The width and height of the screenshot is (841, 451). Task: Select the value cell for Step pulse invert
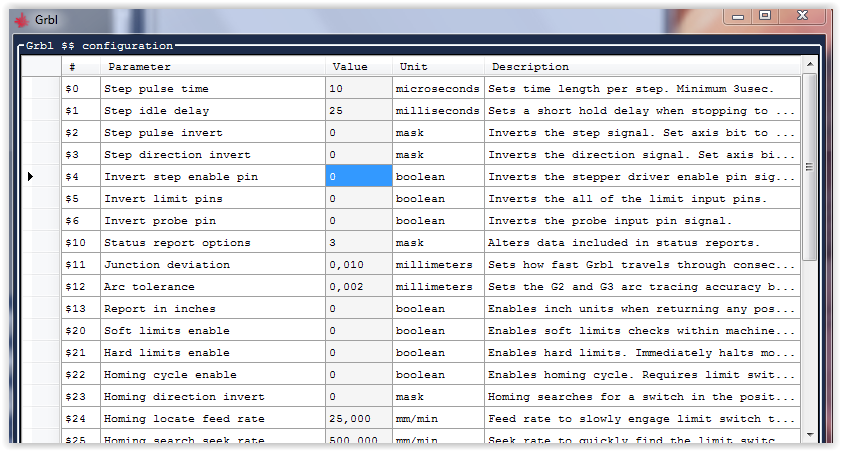pyautogui.click(x=359, y=132)
